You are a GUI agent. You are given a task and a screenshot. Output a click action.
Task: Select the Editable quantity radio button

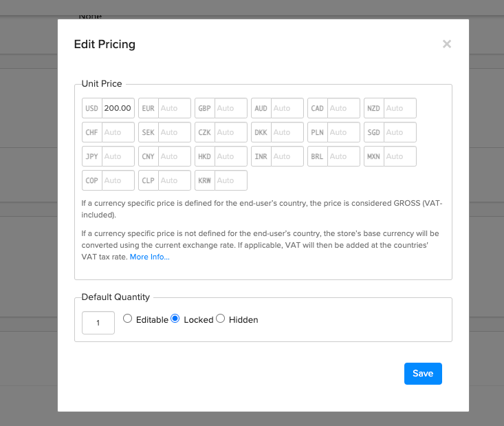coord(128,319)
